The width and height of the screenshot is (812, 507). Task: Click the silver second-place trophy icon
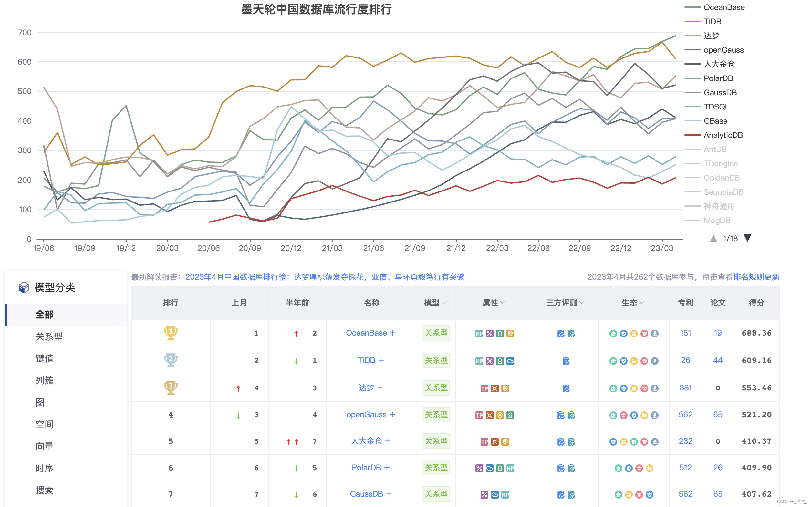coord(171,360)
